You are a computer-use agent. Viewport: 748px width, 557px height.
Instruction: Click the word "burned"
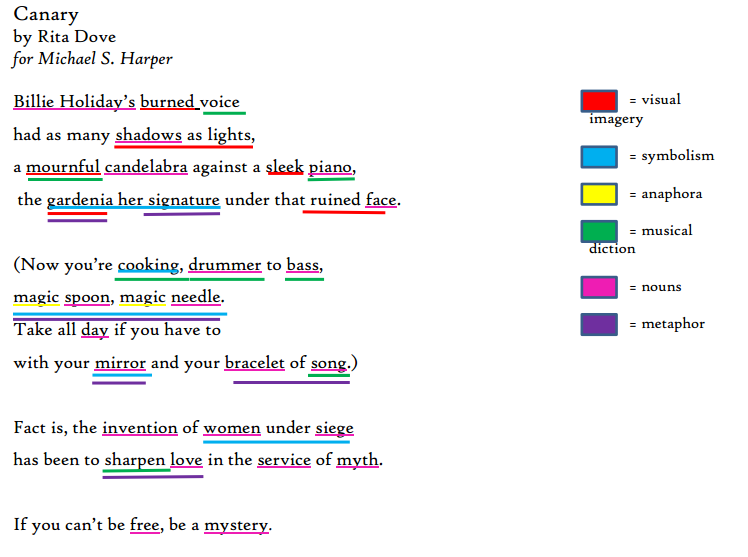click(x=167, y=102)
